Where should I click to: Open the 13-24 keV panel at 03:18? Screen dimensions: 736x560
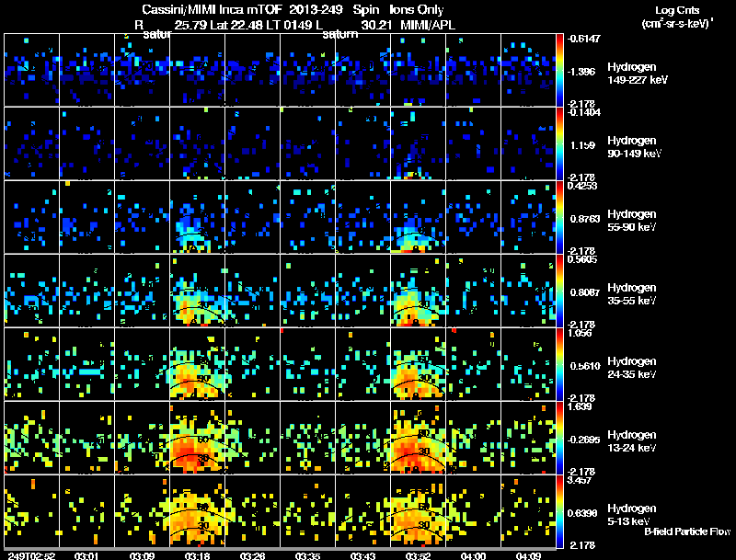coord(197,438)
